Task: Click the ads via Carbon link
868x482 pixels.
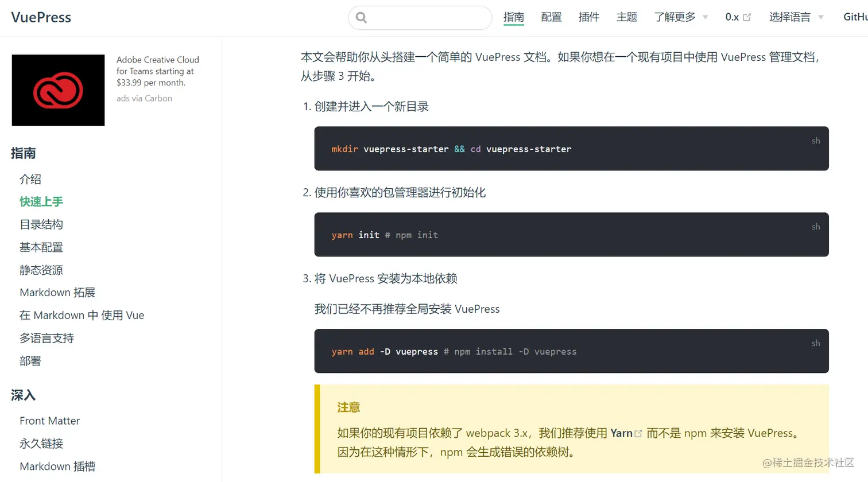Action: (144, 98)
